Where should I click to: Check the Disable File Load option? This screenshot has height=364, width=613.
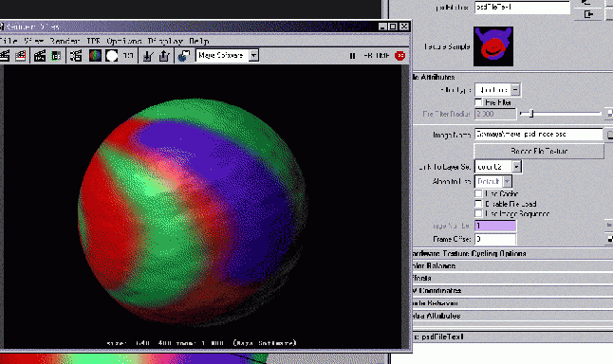(478, 204)
